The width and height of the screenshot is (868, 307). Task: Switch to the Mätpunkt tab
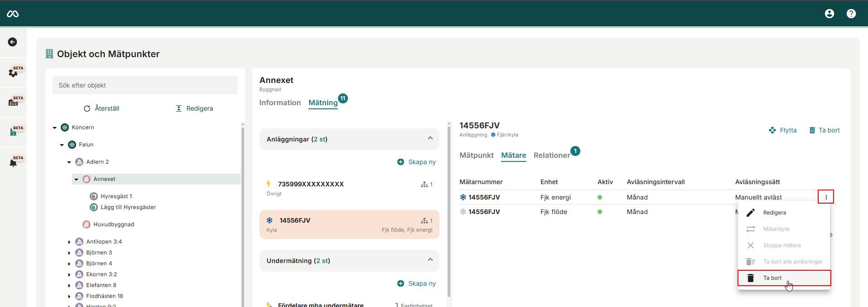tap(476, 155)
